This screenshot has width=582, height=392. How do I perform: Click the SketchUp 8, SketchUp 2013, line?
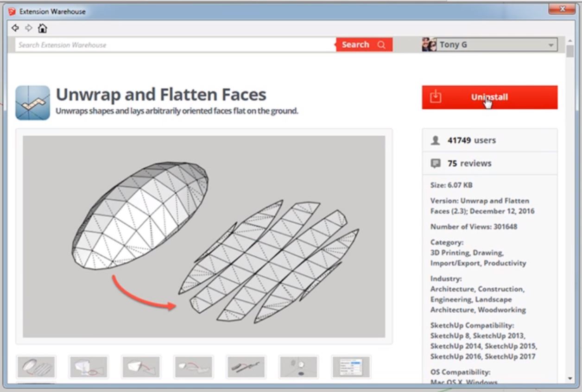[x=478, y=336]
